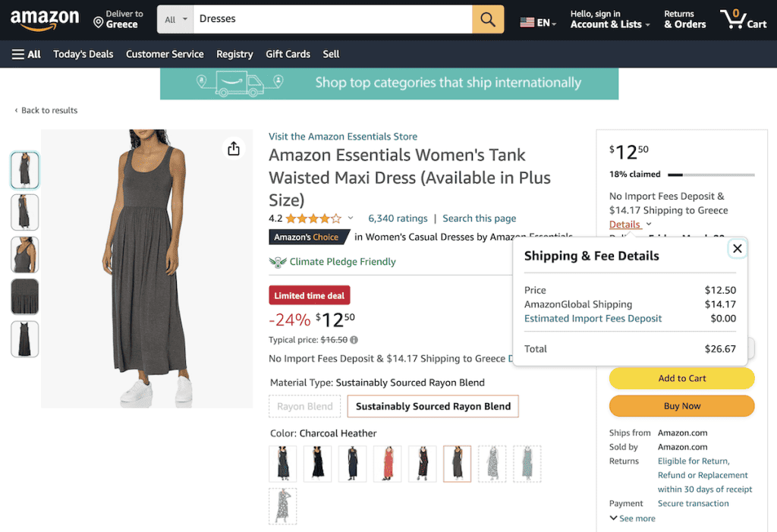Choose the Sustainably Sourced Rayon Blend option
The image size is (777, 532).
pos(433,406)
